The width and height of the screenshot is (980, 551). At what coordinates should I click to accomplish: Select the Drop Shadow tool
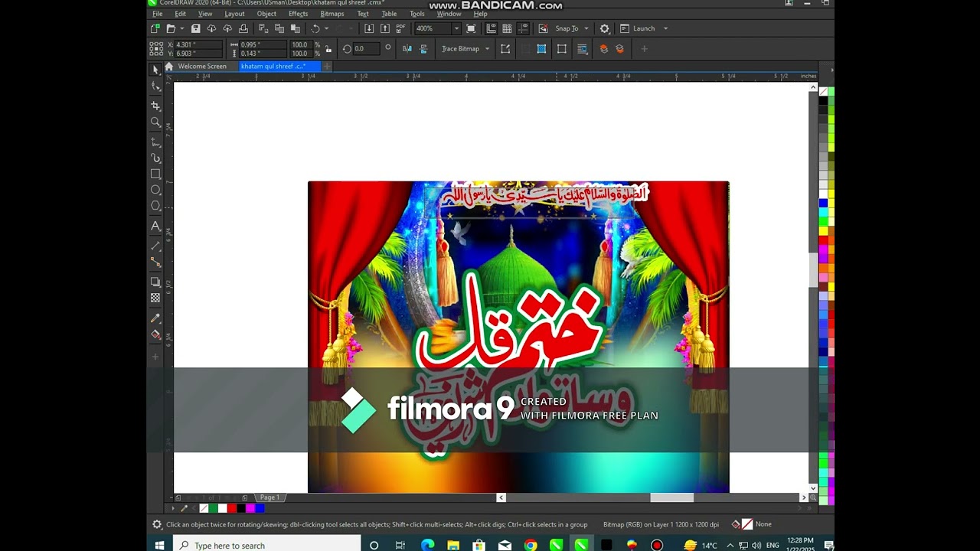155,282
